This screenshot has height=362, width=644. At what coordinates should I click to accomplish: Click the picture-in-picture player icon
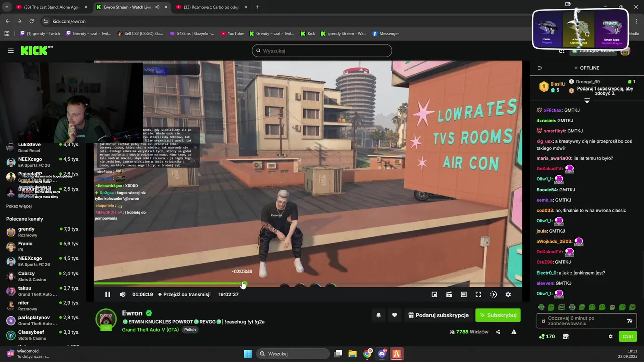[x=434, y=294]
